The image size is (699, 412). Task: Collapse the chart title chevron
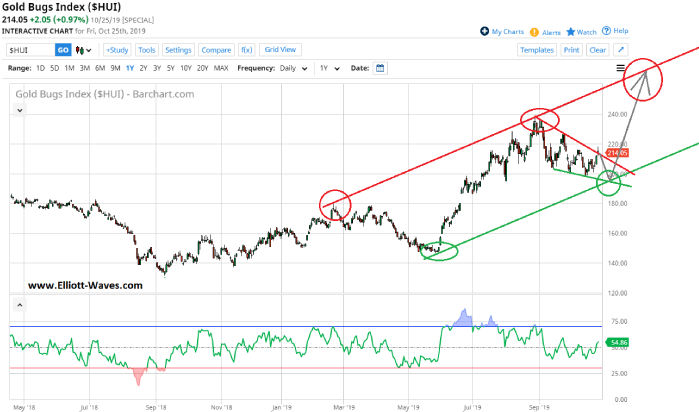[18, 110]
